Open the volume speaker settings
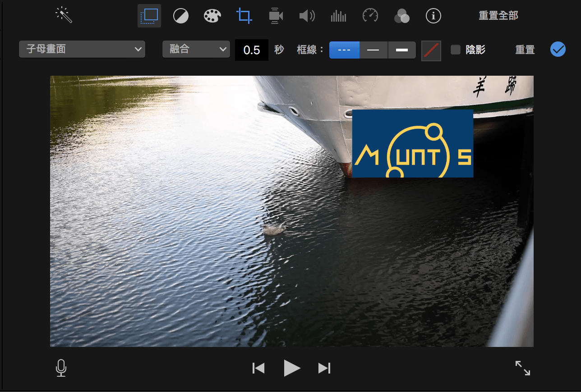581x392 pixels. (307, 16)
